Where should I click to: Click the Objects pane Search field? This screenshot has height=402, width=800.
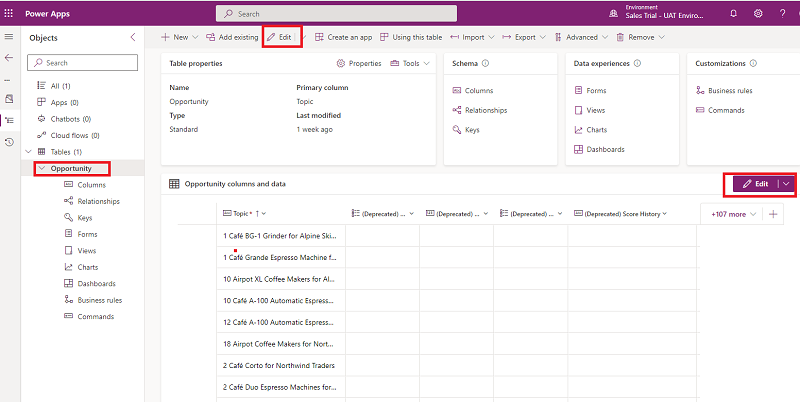pyautogui.click(x=83, y=63)
